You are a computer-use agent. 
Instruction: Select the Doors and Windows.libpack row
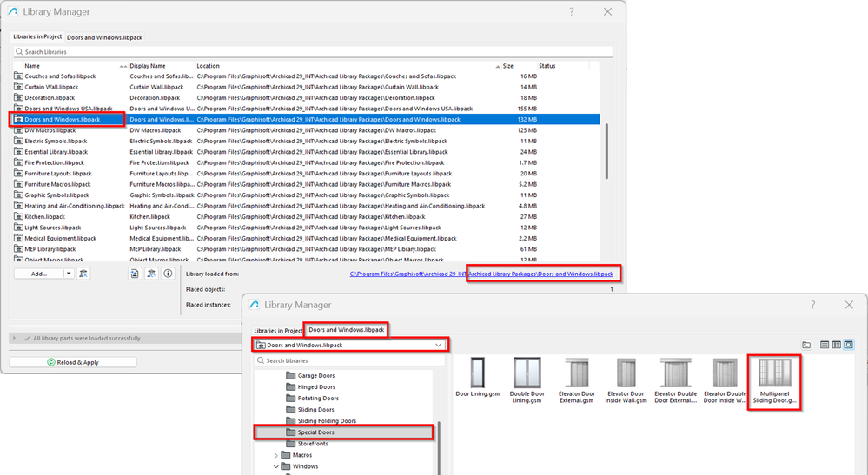[x=307, y=120]
